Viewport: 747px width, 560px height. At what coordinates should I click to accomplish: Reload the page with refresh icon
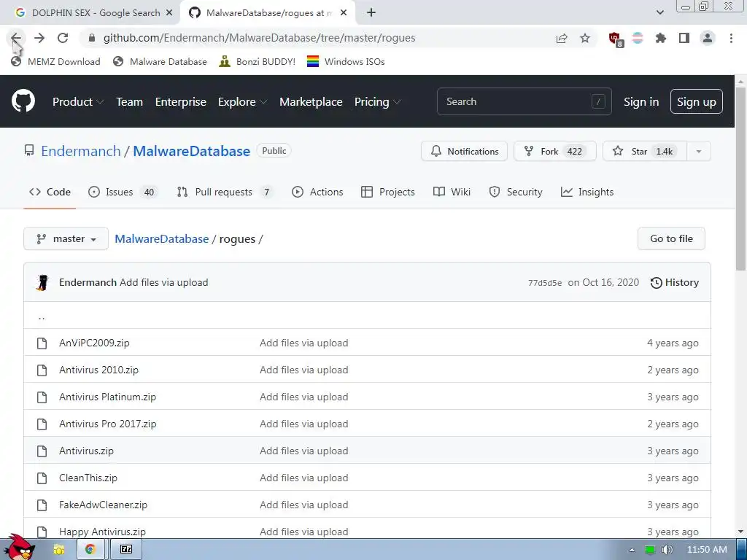tap(63, 38)
